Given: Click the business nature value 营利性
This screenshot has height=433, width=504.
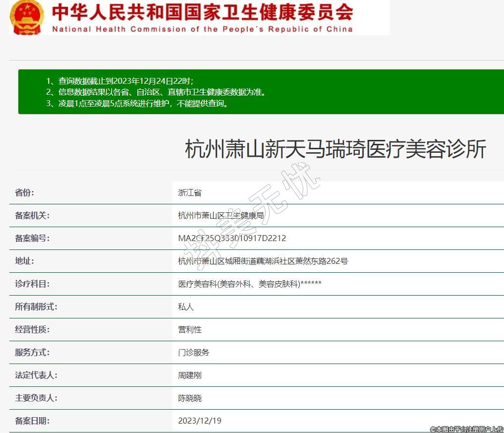Looking at the screenshot, I should 190,330.
